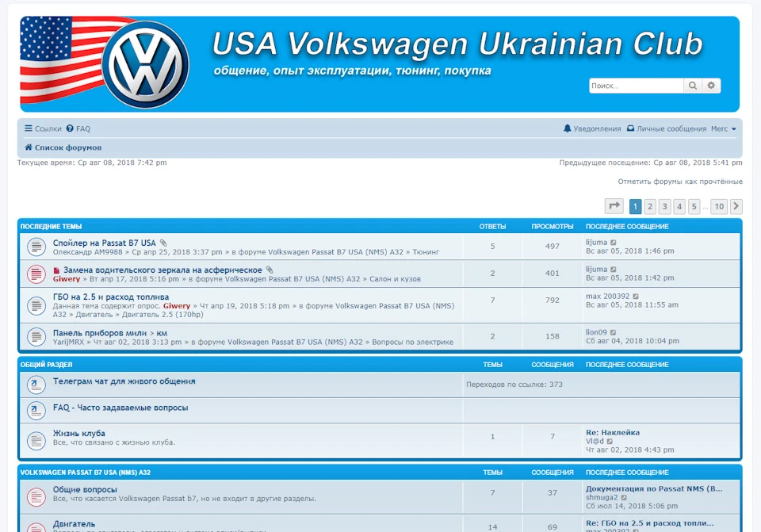View latest post icon after lijuma 1:46 pm
Viewport: 761px width, 532px height.
pyautogui.click(x=614, y=243)
